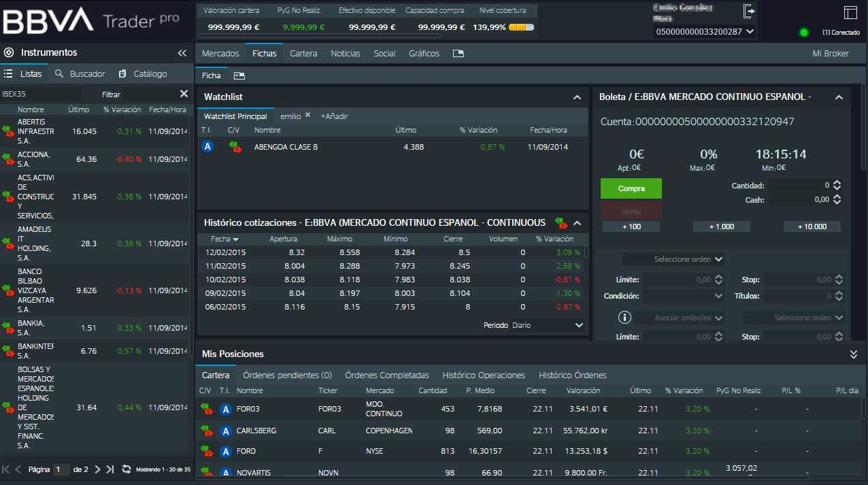The height and width of the screenshot is (485, 868).
Task: Open the first Seleccione orden dropdown
Action: 673,259
